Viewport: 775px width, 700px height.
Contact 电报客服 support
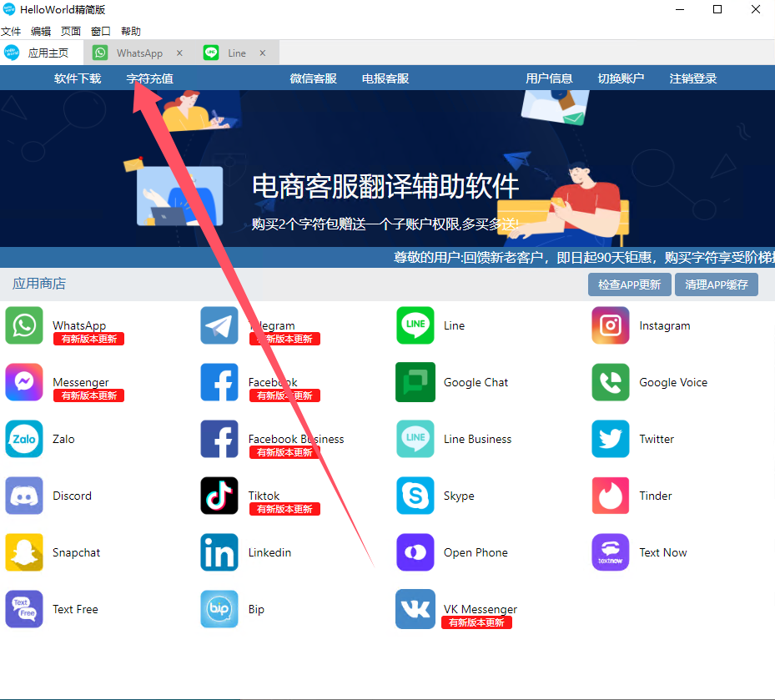point(385,78)
